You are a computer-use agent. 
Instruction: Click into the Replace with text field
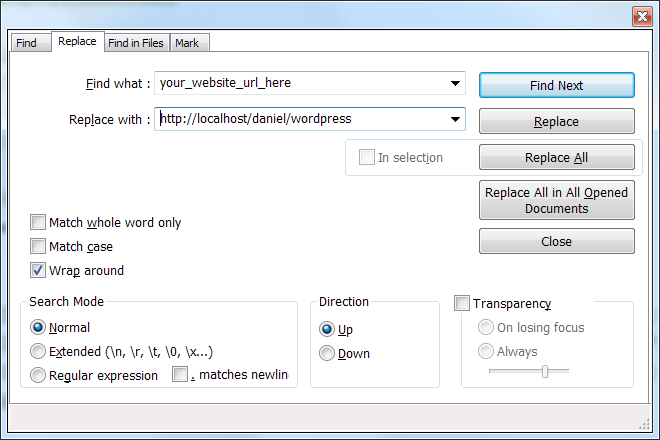pos(300,119)
